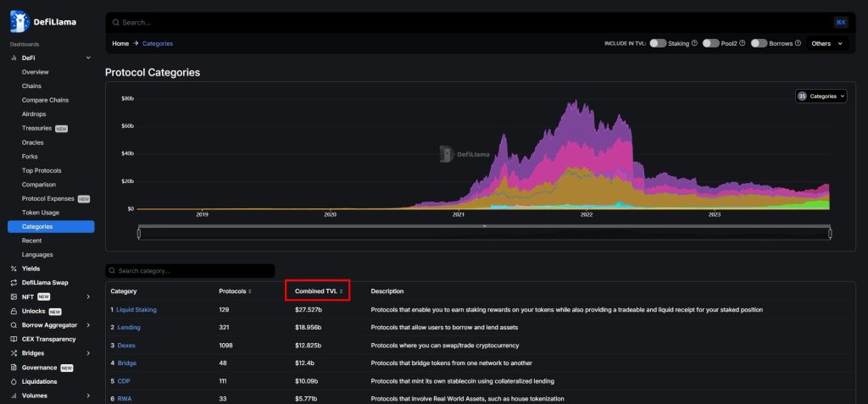The height and width of the screenshot is (404, 868).
Task: Sort table by Combined TVL column
Action: tap(319, 291)
